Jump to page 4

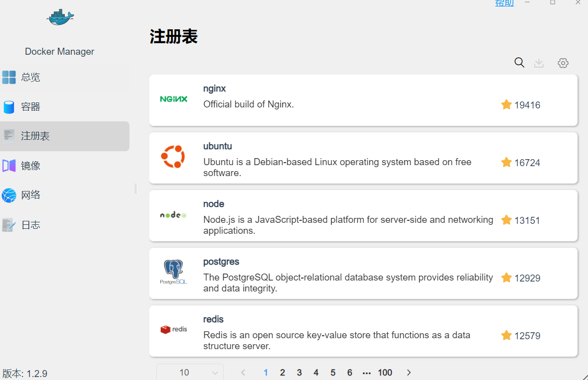(x=316, y=373)
